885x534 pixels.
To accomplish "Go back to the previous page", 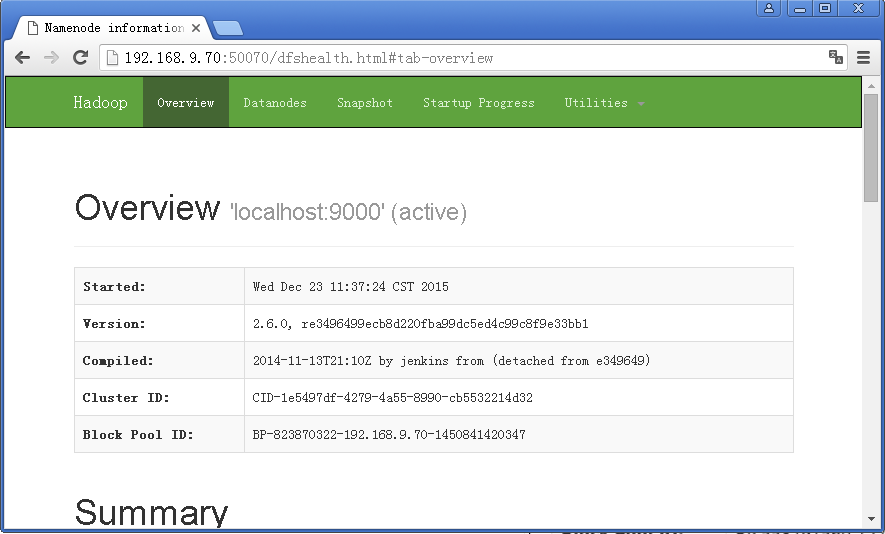I will coord(23,58).
